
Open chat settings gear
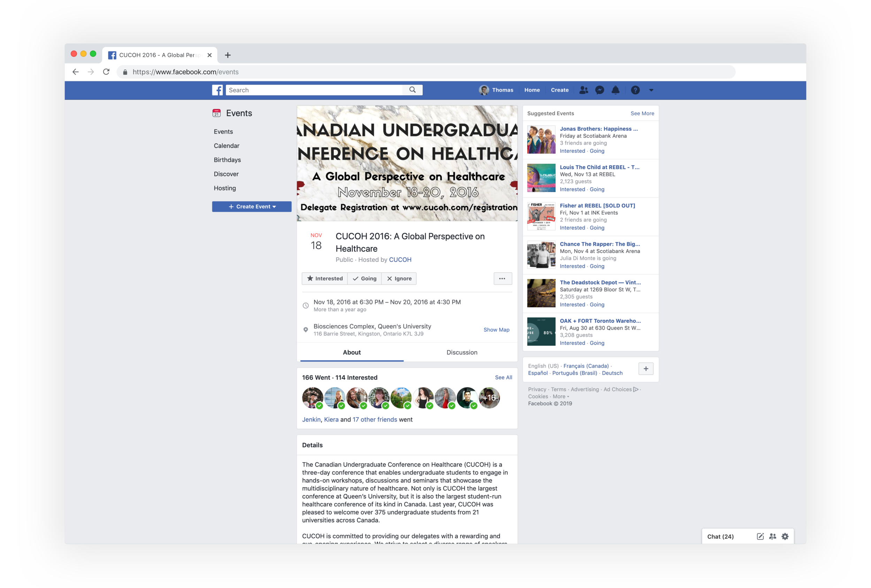785,537
